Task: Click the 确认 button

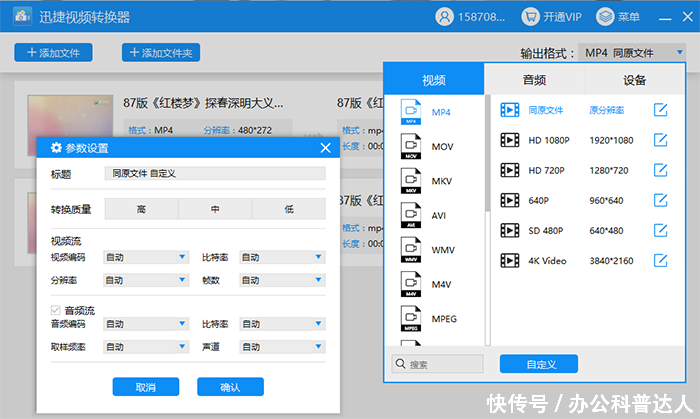Action: pyautogui.click(x=230, y=387)
